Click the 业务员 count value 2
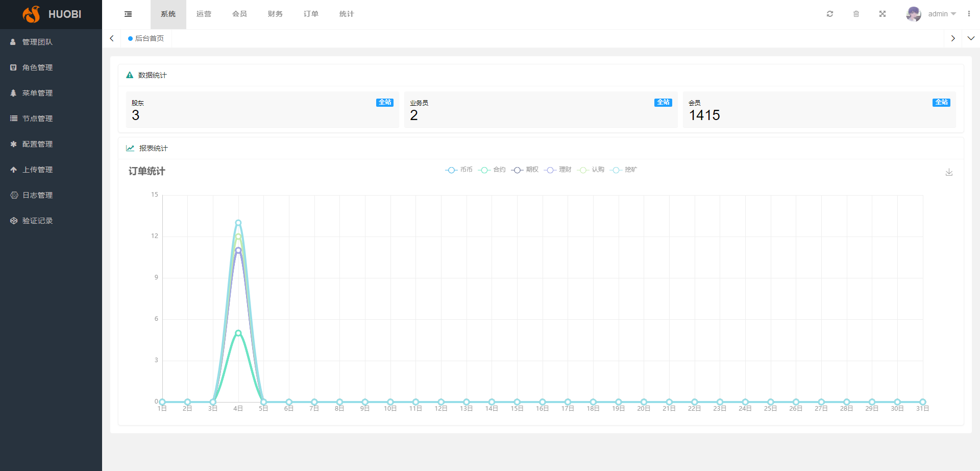This screenshot has height=471, width=980. (x=414, y=115)
